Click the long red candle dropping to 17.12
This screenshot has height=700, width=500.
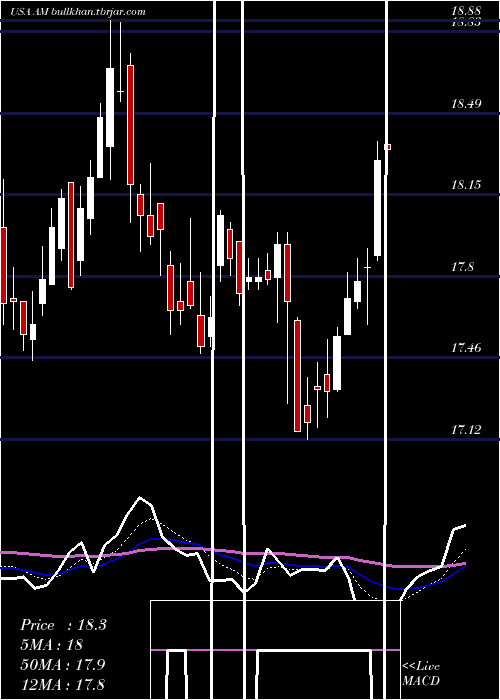[x=297, y=376]
